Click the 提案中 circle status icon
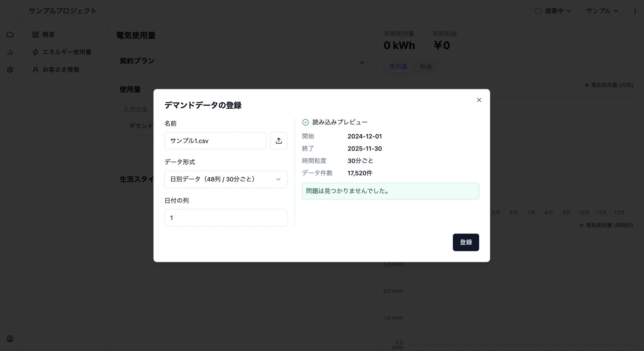Screen dimensions: 644x351 tap(538, 11)
